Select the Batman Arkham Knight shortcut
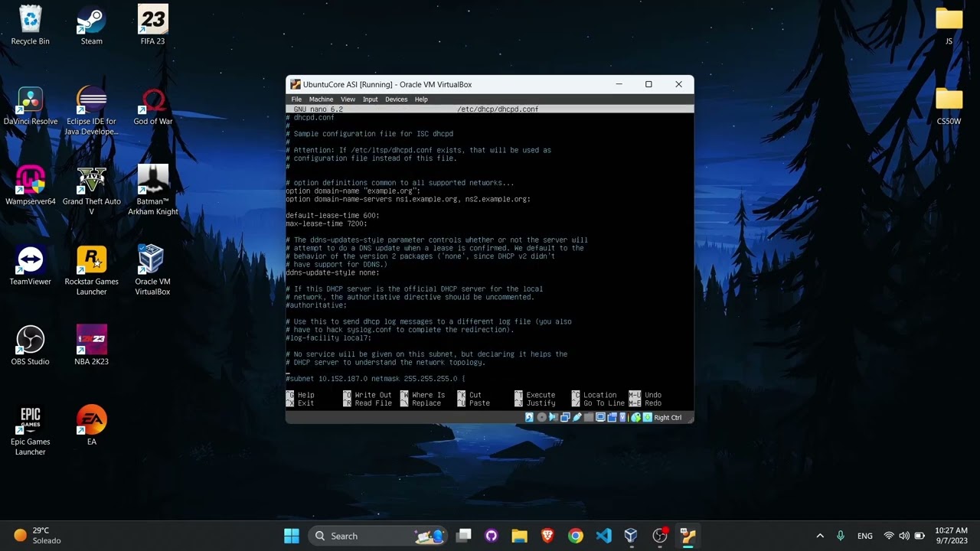 [x=152, y=191]
